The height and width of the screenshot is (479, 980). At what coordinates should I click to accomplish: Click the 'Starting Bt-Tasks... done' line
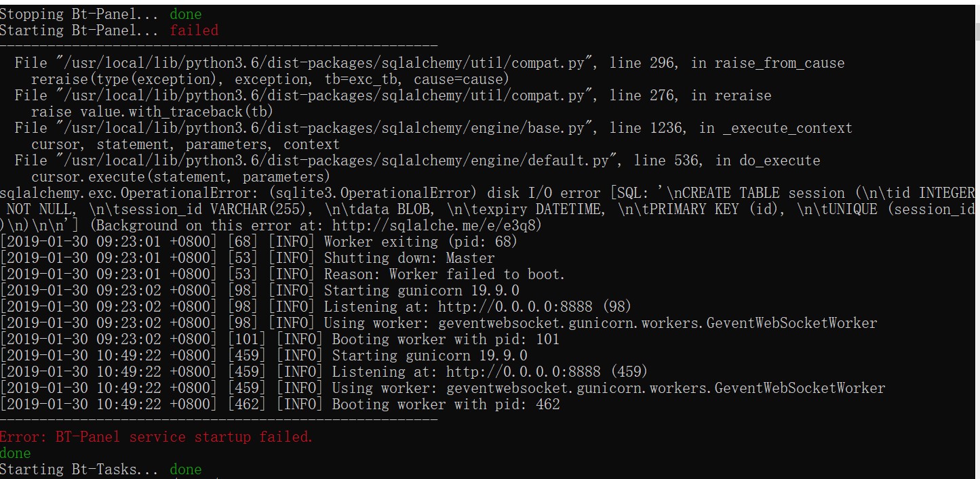click(101, 470)
